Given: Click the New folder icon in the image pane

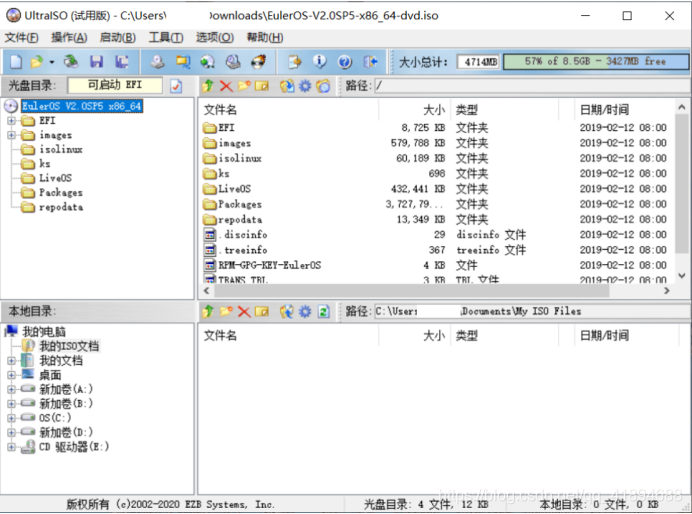Looking at the screenshot, I should click(244, 86).
